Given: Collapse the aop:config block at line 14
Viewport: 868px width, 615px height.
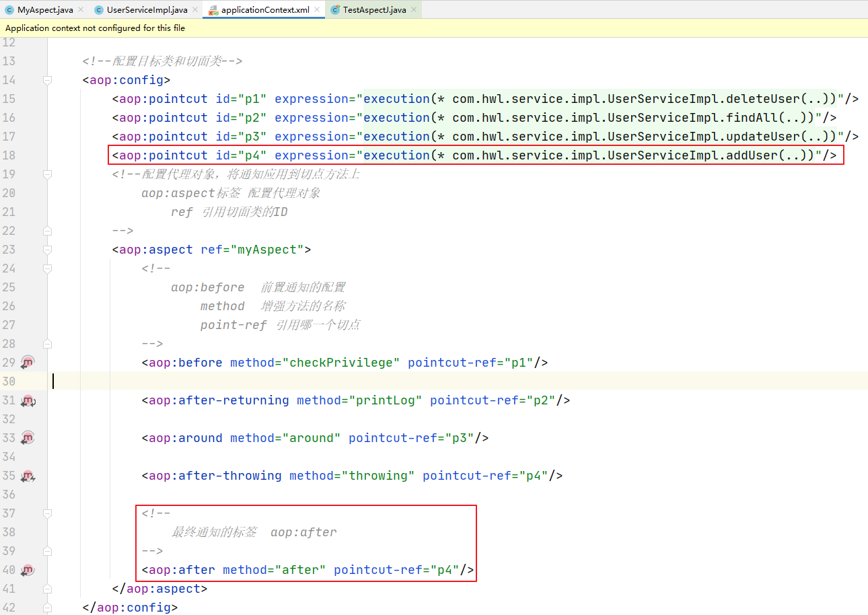Looking at the screenshot, I should tap(47, 80).
